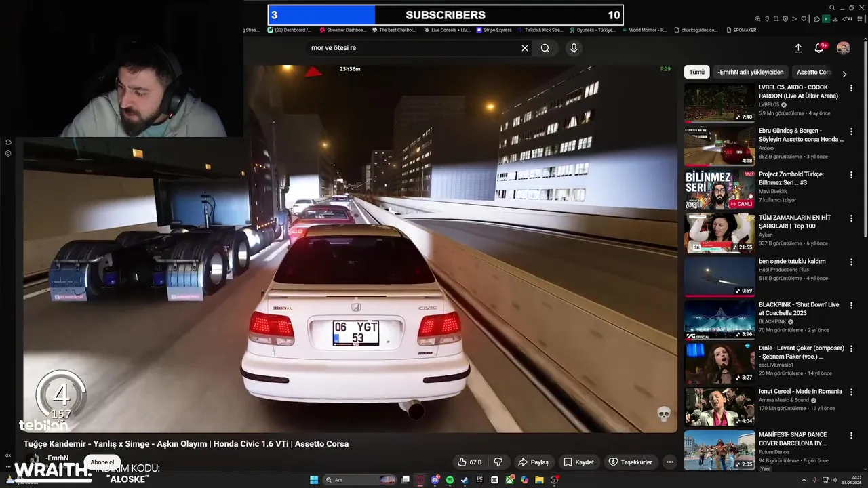The image size is (868, 488).
Task: Open Spotify from the taskbar
Action: pyautogui.click(x=450, y=480)
